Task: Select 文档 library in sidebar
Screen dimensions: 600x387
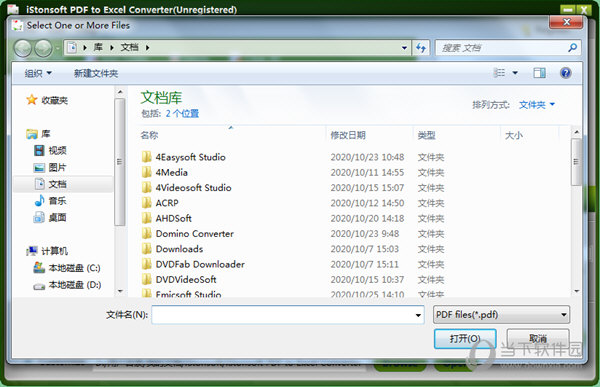Action: point(50,184)
